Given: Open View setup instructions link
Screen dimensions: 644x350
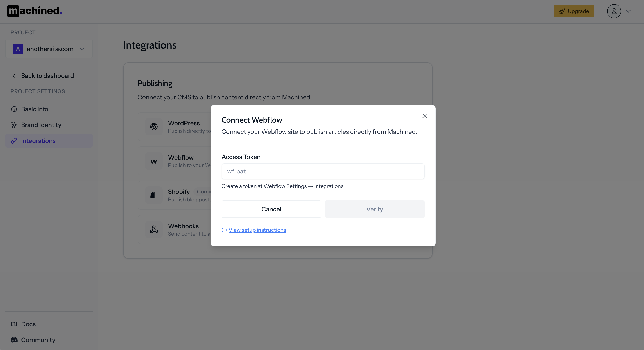Looking at the screenshot, I should (257, 230).
